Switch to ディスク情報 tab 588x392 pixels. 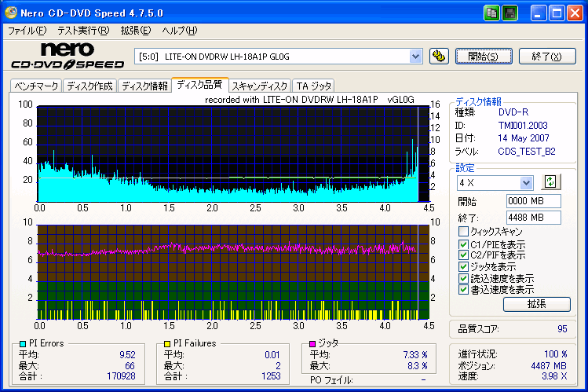pyautogui.click(x=144, y=86)
